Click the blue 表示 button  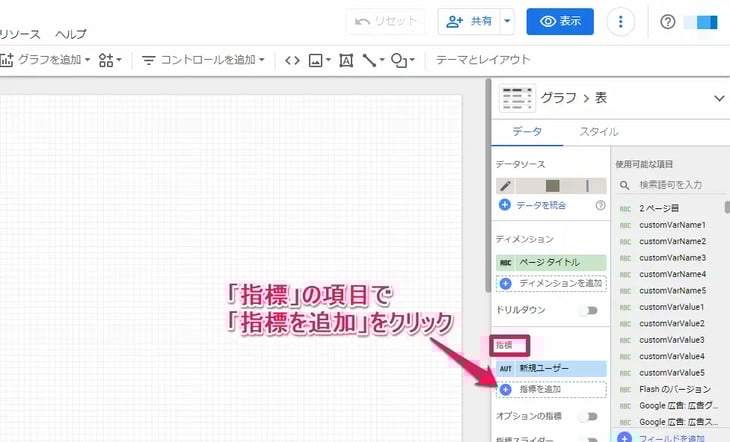pyautogui.click(x=560, y=22)
